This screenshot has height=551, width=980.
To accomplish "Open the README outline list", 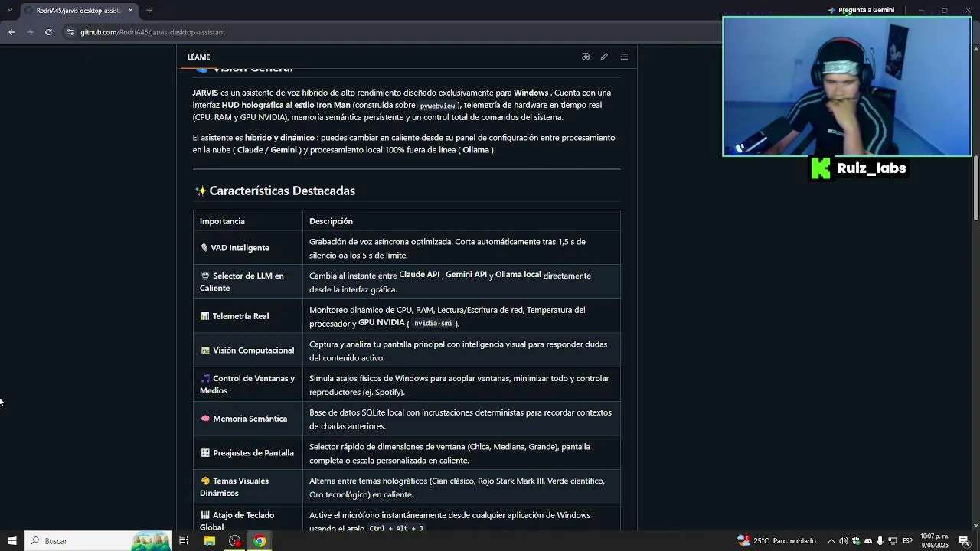I will point(624,57).
